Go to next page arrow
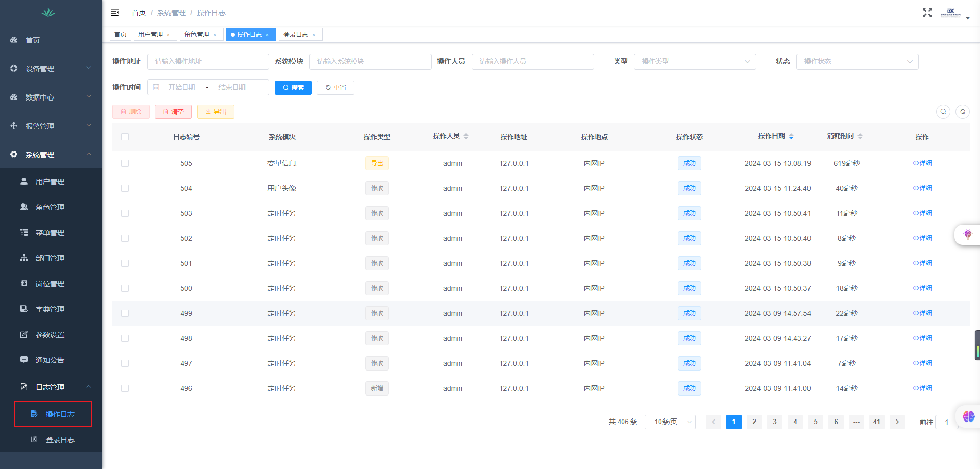 (x=897, y=422)
